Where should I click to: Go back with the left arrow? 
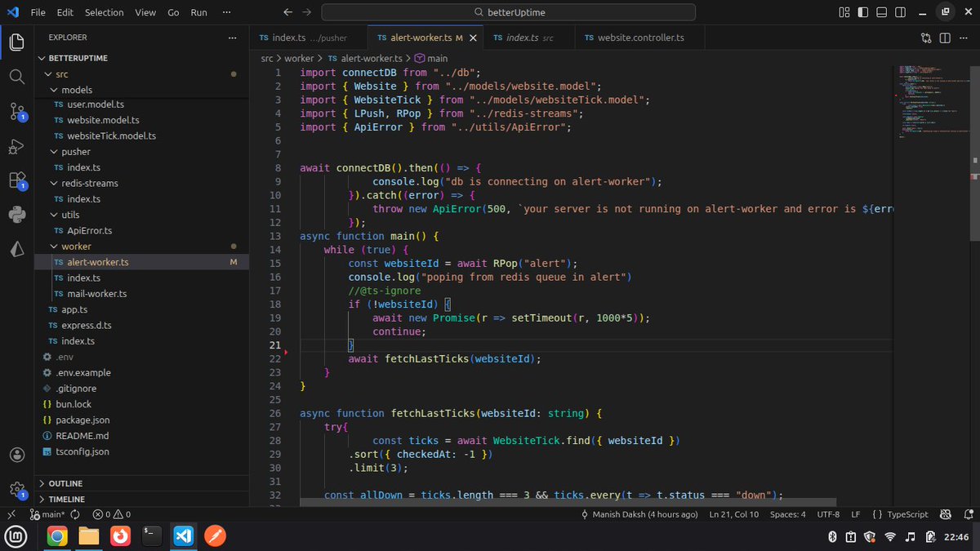click(x=287, y=12)
